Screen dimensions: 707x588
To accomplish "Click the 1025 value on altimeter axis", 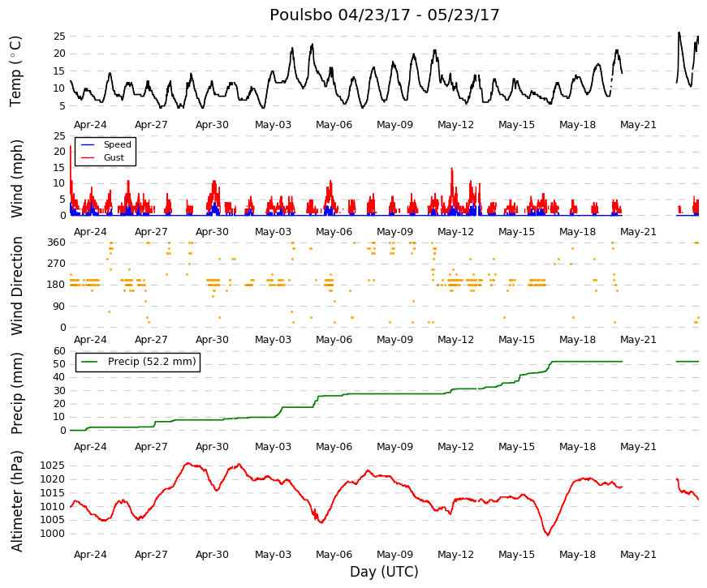I will coord(52,466).
